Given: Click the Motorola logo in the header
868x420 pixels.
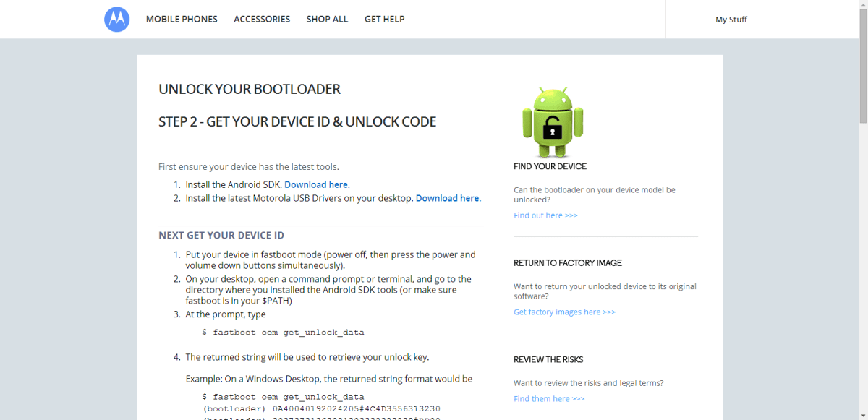Looking at the screenshot, I should pyautogui.click(x=116, y=19).
